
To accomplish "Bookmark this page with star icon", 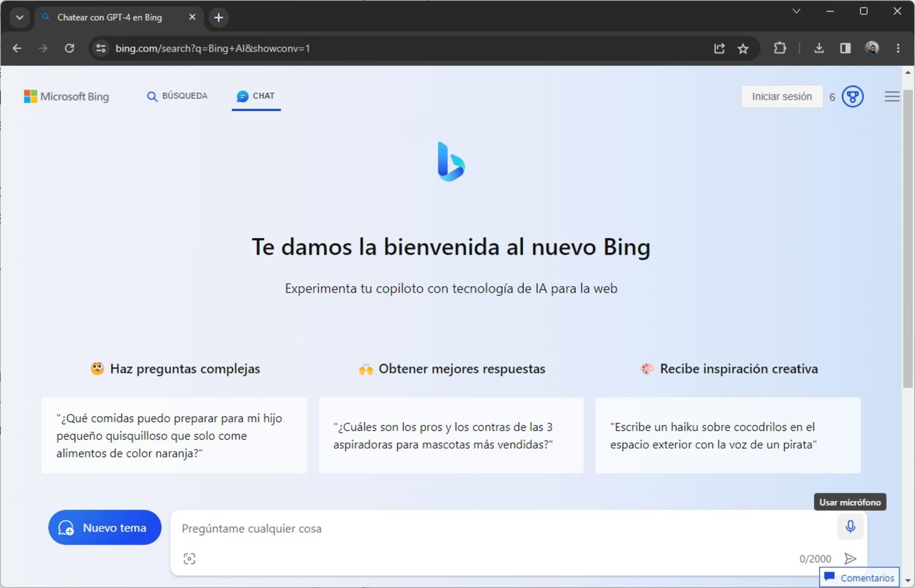I will (743, 48).
